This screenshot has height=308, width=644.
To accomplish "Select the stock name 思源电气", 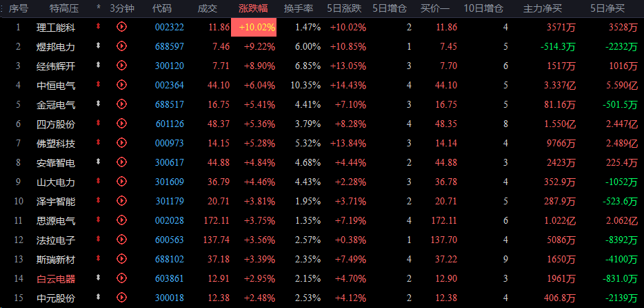I will coord(55,221).
